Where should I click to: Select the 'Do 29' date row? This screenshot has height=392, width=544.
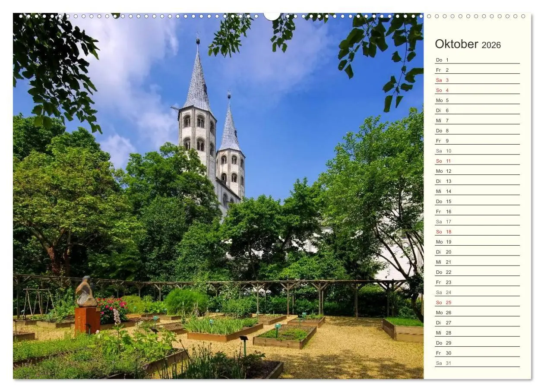(x=477, y=343)
